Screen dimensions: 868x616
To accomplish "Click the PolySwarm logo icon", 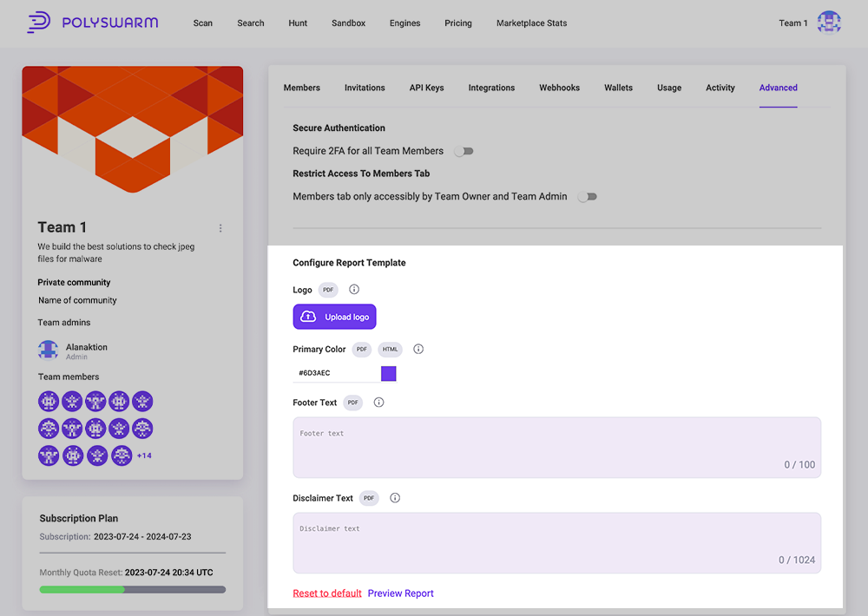I will tap(38, 23).
